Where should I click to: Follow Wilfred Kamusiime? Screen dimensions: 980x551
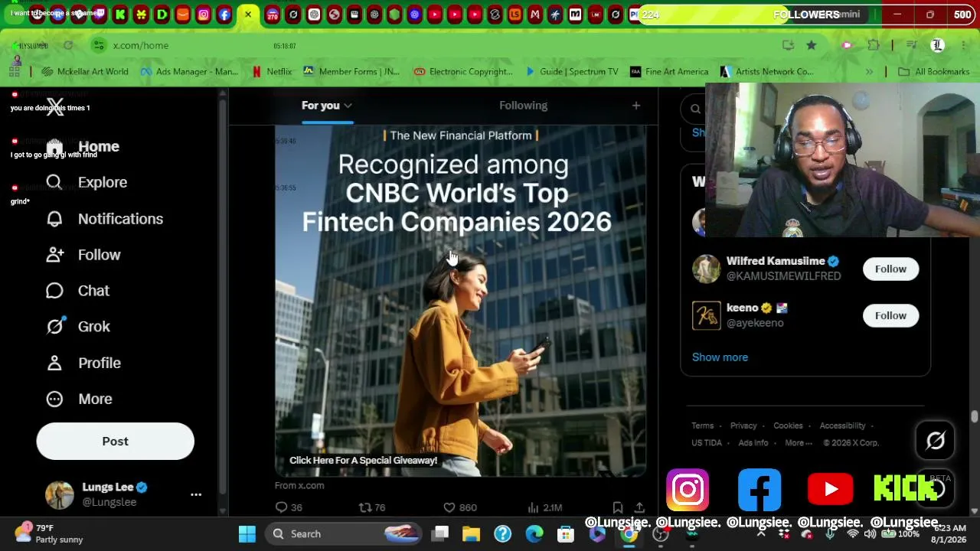(890, 269)
